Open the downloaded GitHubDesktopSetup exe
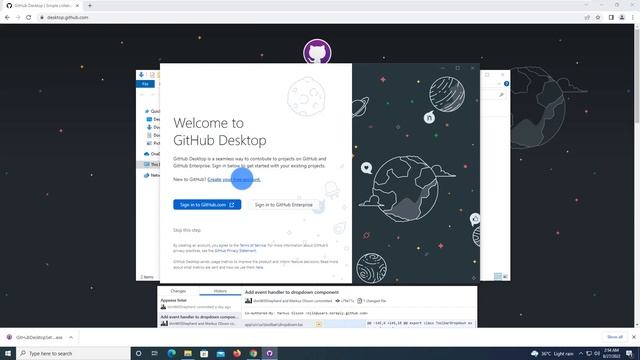 [36, 337]
